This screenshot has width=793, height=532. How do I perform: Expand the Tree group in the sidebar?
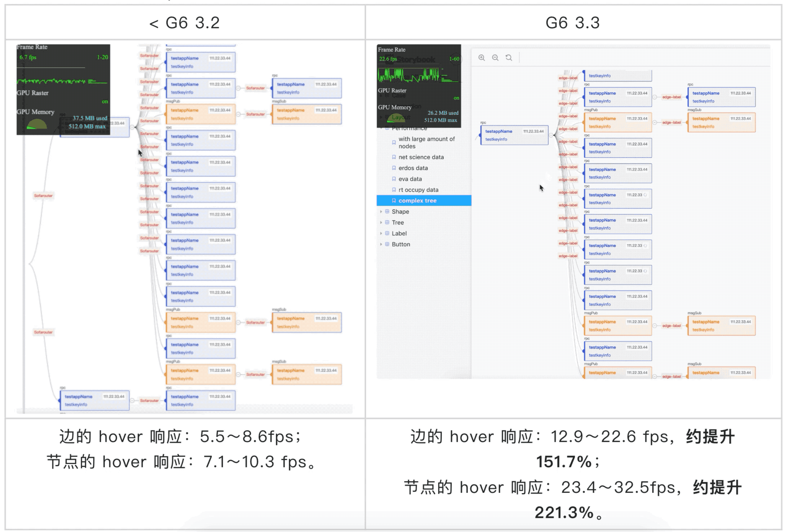pyautogui.click(x=381, y=222)
